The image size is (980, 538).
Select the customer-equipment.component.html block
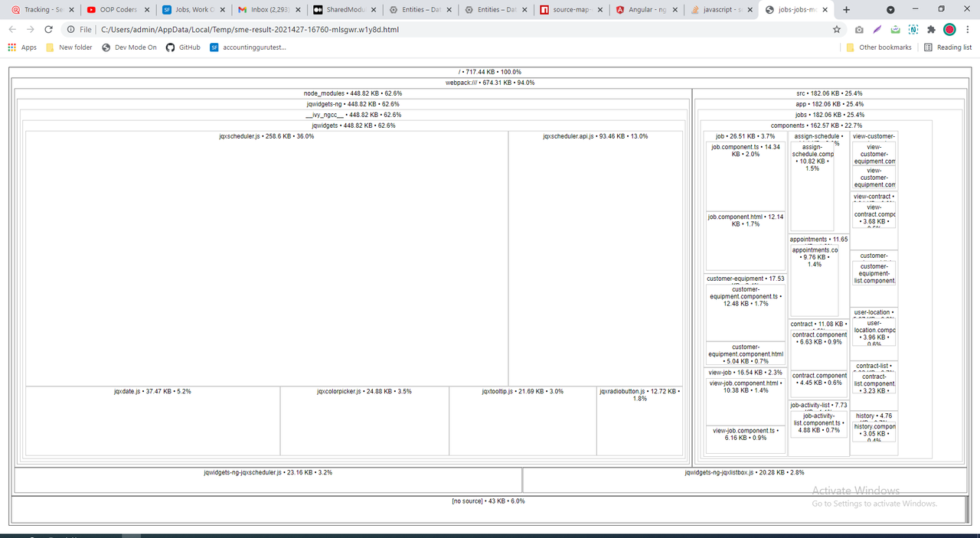pyautogui.click(x=746, y=354)
